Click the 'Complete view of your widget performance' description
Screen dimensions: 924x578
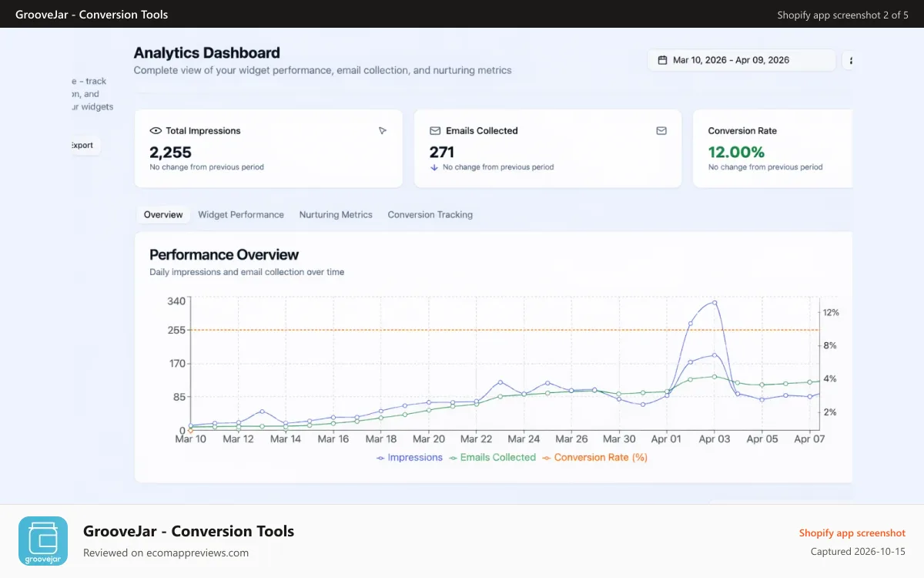[323, 70]
